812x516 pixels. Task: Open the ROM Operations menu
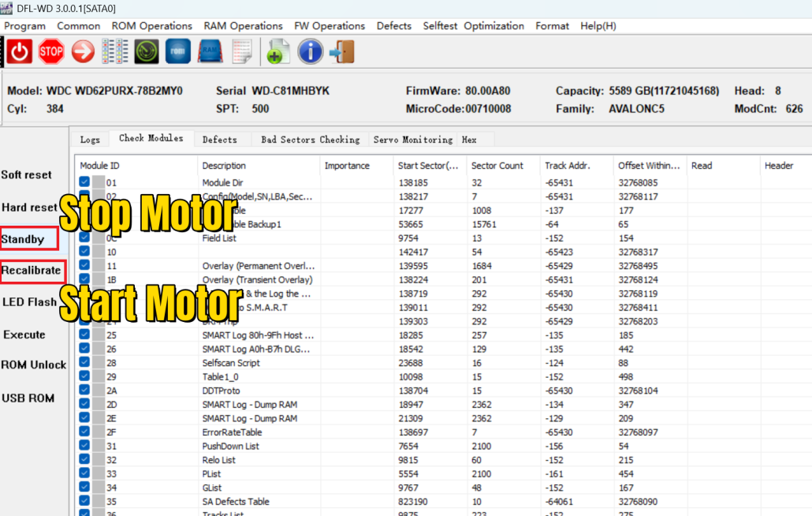point(151,26)
